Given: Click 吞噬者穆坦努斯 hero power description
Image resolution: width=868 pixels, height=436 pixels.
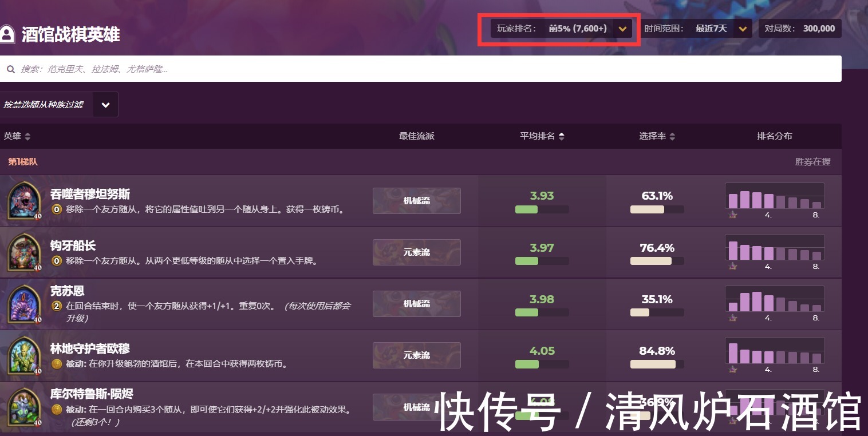Looking at the screenshot, I should (206, 209).
